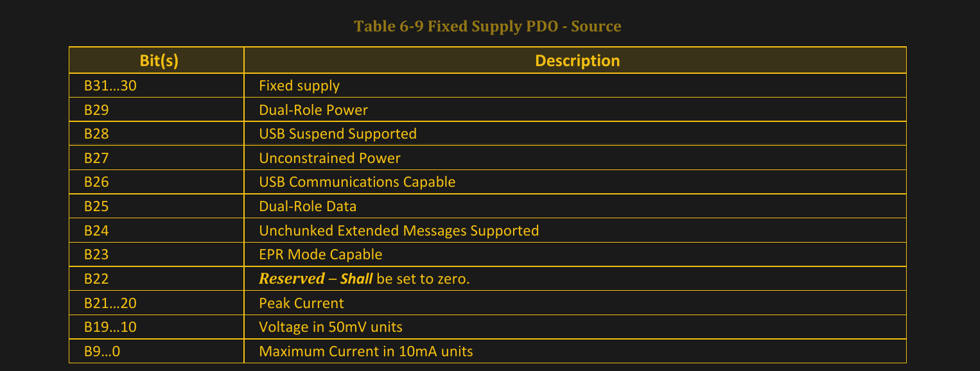Click the "Fixed supply" description text
The height and width of the screenshot is (371, 980).
click(299, 85)
